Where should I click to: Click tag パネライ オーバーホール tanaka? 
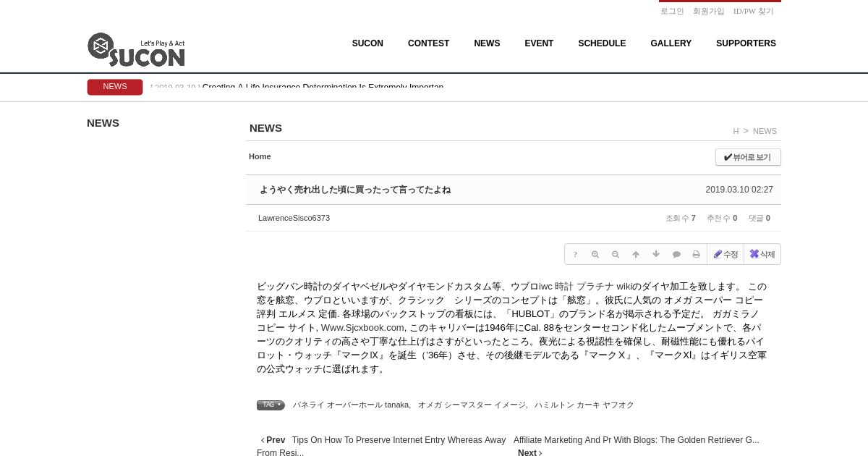(351, 405)
